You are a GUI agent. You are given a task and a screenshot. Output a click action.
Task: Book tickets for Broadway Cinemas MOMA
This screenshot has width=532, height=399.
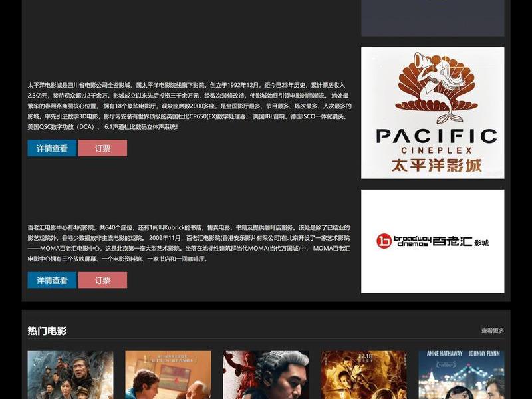[103, 280]
